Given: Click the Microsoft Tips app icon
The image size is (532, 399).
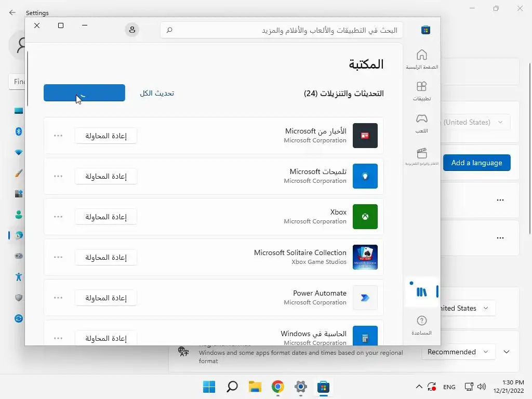Looking at the screenshot, I should (x=365, y=176).
